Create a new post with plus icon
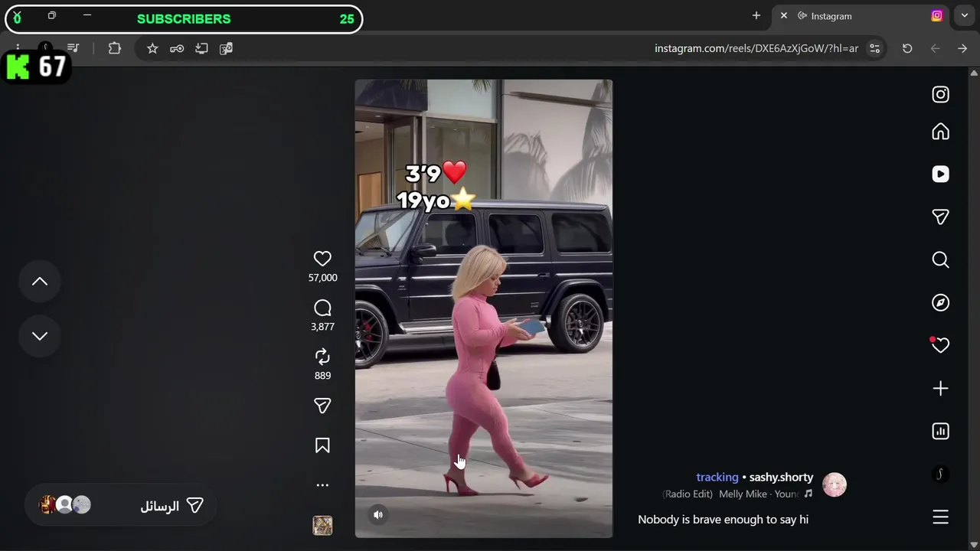The height and width of the screenshot is (551, 980). pos(940,389)
